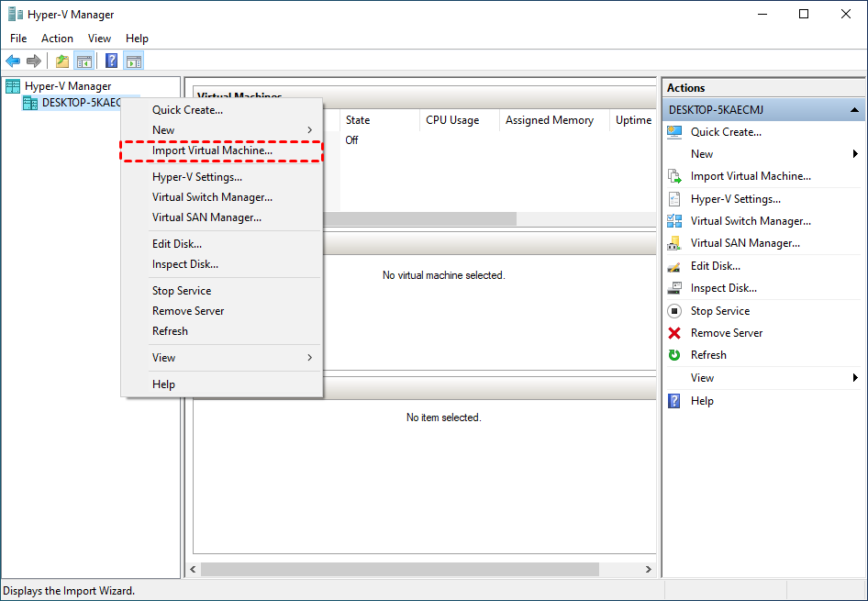Screen dimensions: 868x601
Task: Click the Import Virtual Machine icon in Actions pane
Action: 674,176
